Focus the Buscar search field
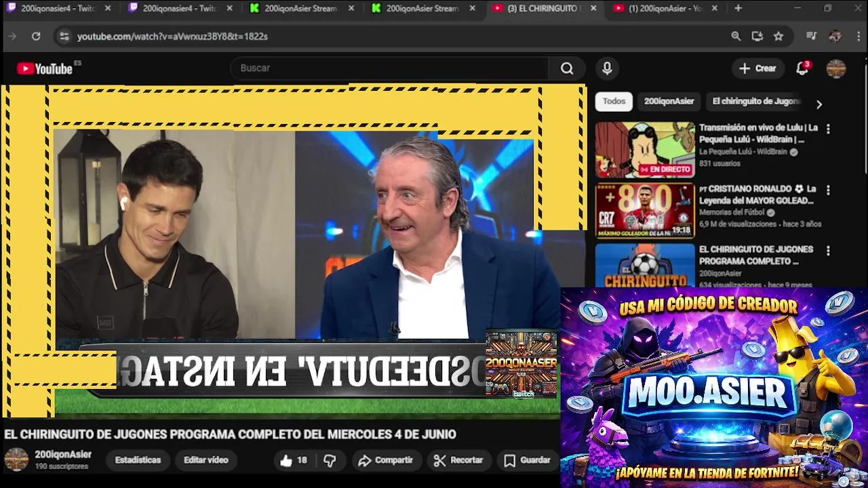 390,68
